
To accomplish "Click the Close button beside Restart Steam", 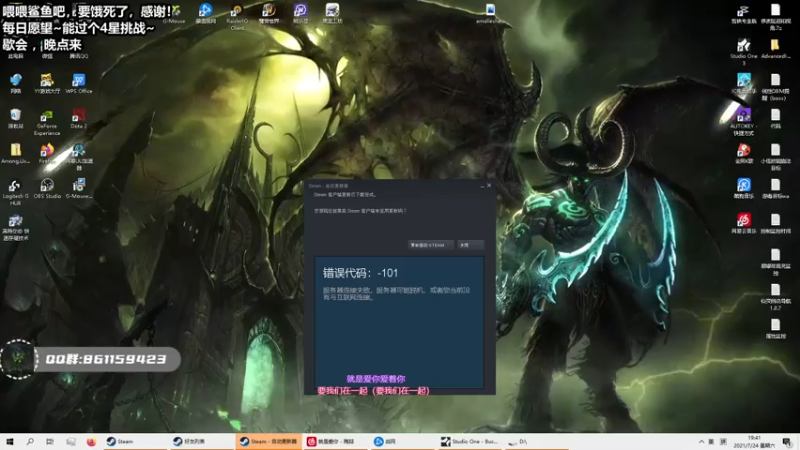I will 470,245.
